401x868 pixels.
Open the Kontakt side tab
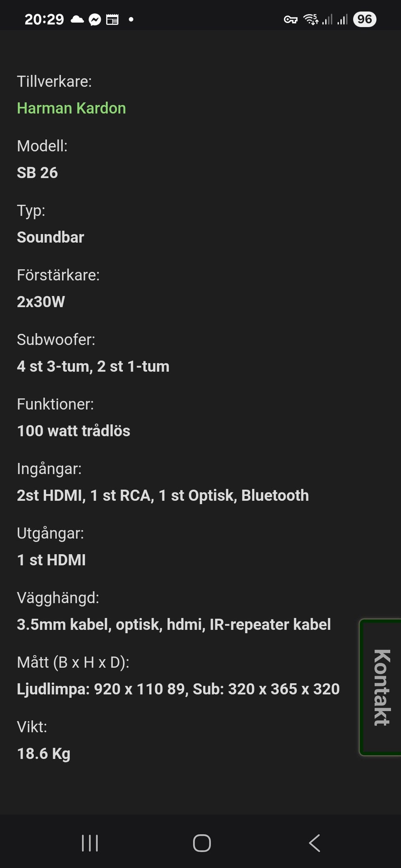point(381,687)
